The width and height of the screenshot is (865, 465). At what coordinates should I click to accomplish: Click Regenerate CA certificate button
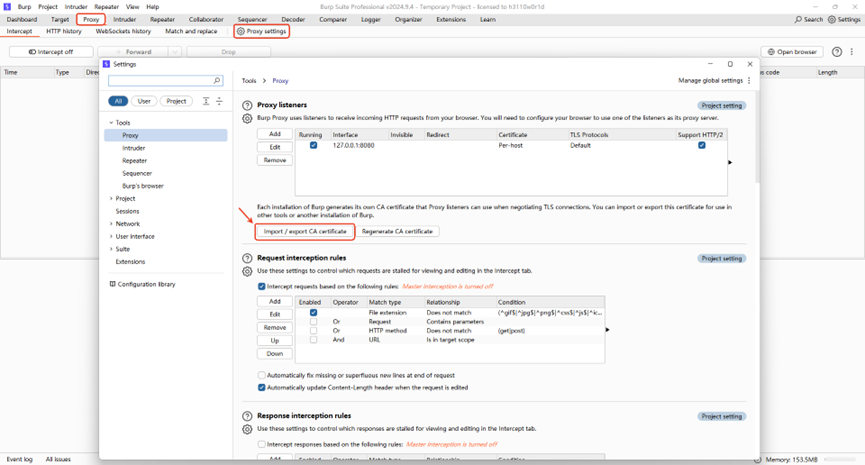[x=397, y=232]
